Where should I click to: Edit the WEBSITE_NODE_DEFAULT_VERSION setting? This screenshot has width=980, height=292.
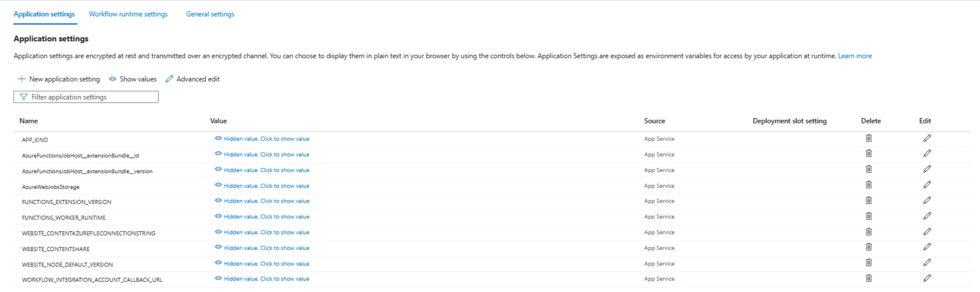tap(927, 263)
